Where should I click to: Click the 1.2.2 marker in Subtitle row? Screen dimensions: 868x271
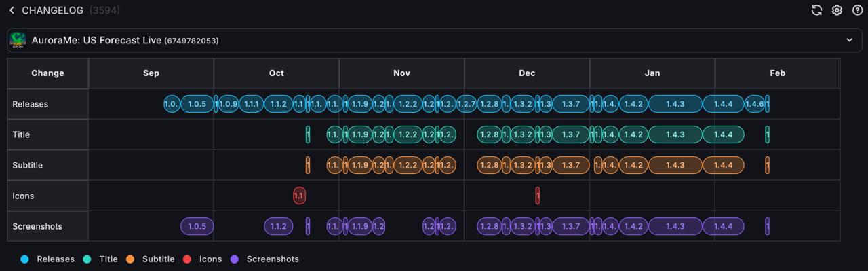(x=408, y=165)
